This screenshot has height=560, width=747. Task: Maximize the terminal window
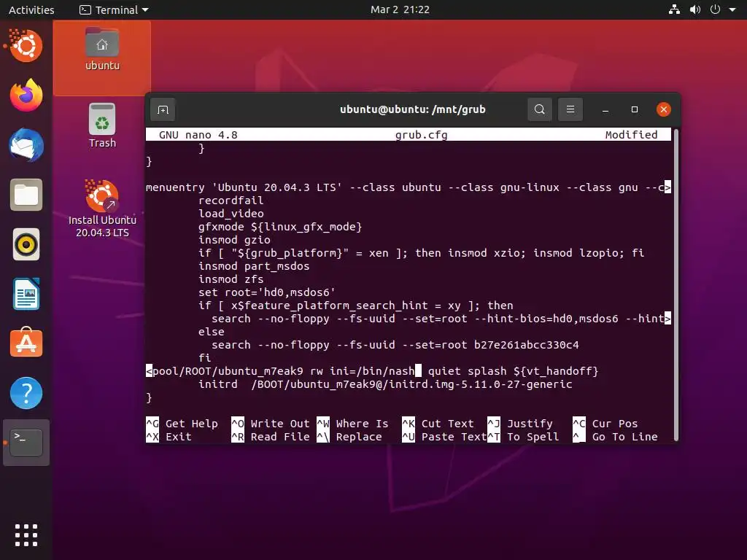point(635,109)
